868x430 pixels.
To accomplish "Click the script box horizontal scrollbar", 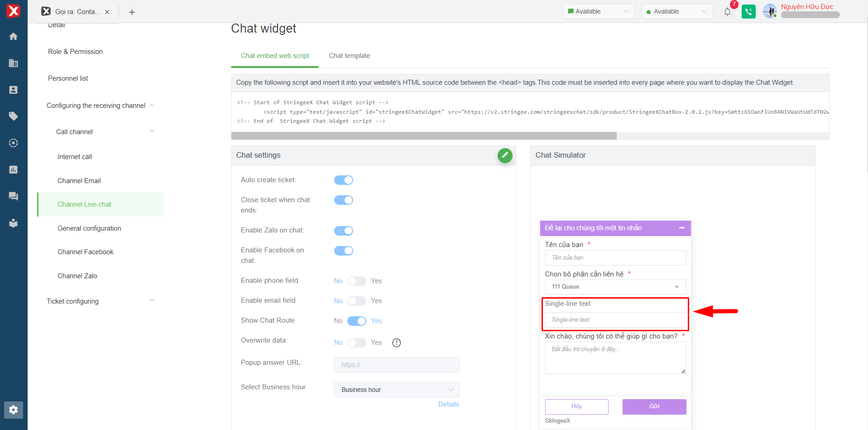I will point(424,136).
